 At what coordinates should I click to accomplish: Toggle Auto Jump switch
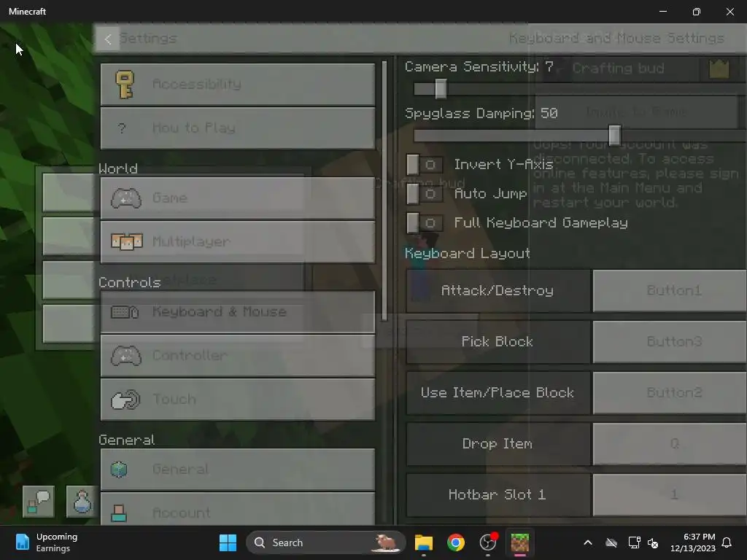coord(425,194)
